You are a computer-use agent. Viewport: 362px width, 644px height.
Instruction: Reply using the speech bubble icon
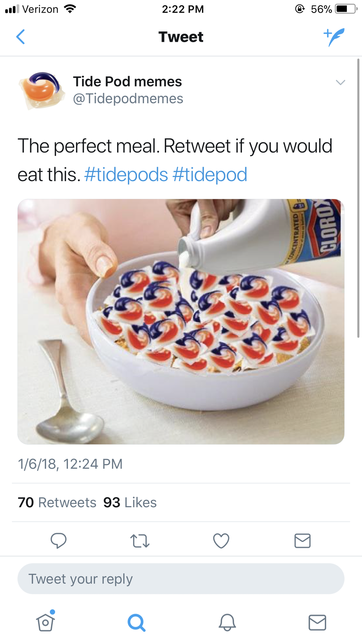click(x=58, y=540)
